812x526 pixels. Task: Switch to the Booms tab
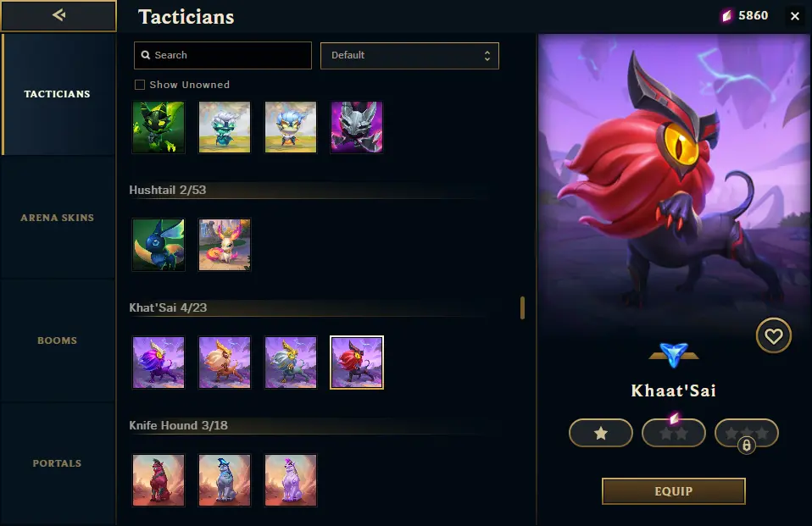pos(58,341)
